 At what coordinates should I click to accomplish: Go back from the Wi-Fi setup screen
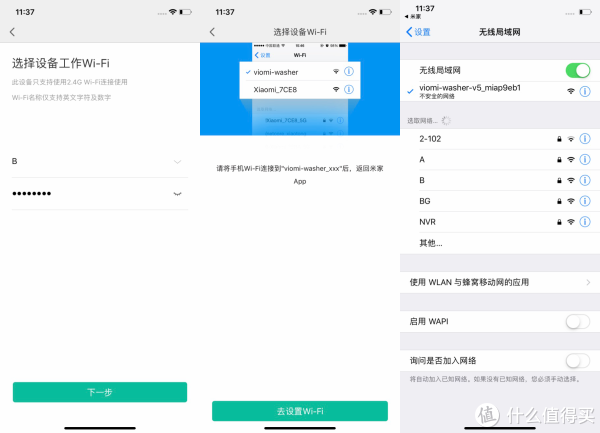[12, 32]
